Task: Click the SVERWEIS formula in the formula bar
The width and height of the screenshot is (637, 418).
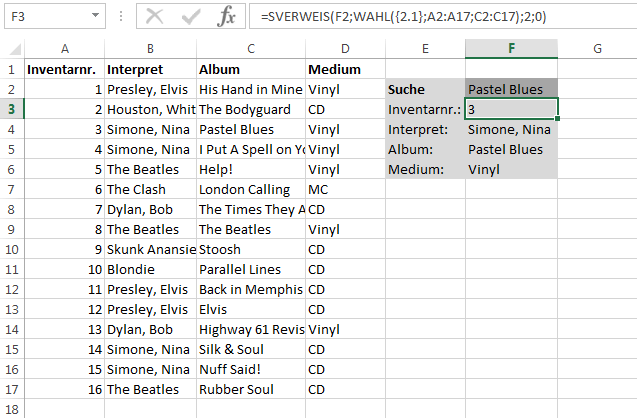Action: pyautogui.click(x=403, y=17)
